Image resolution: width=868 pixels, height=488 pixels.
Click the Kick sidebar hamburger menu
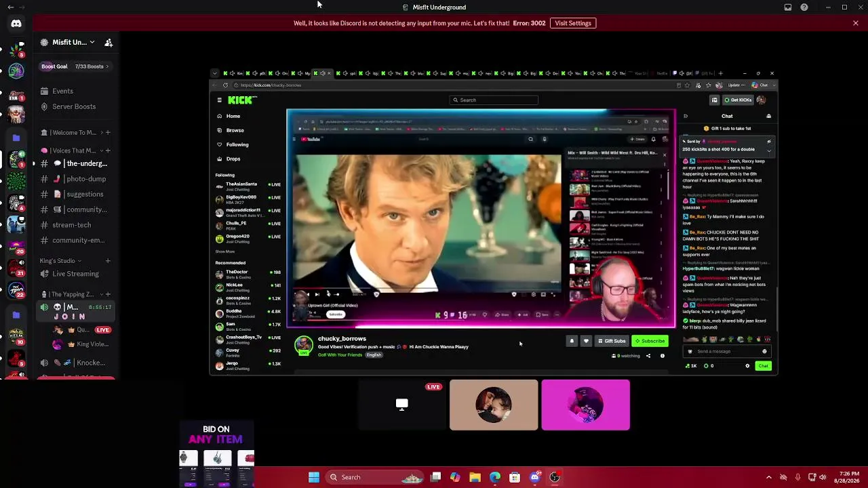[x=219, y=100]
